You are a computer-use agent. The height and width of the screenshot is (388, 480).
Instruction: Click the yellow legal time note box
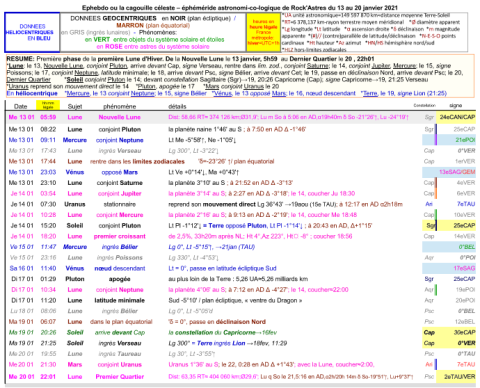click(x=263, y=32)
